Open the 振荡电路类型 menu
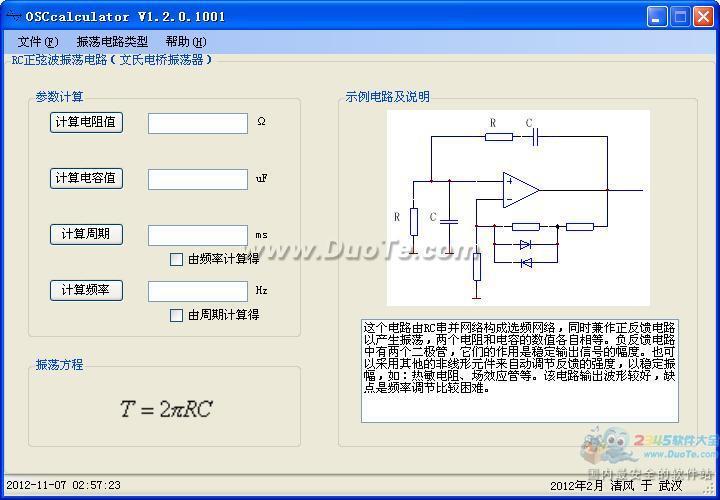The height and width of the screenshot is (500, 720). pyautogui.click(x=112, y=42)
